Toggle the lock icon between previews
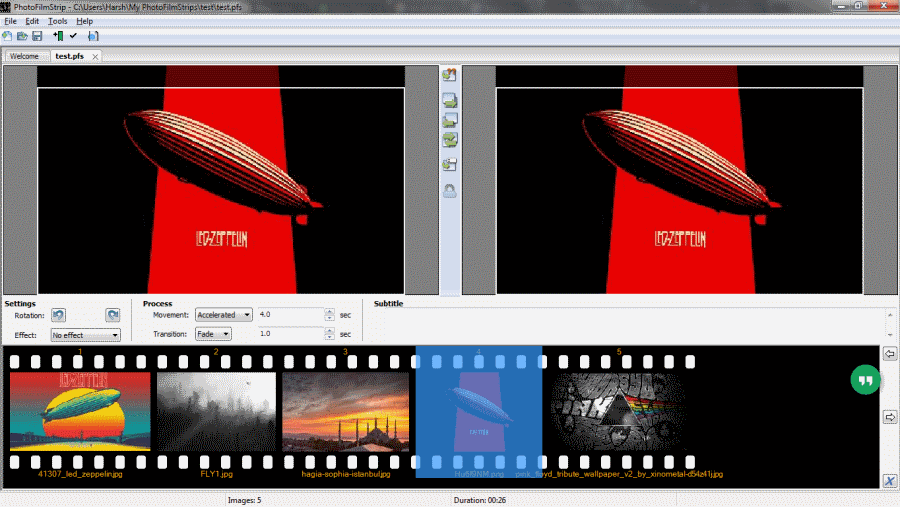Image resolution: width=900 pixels, height=507 pixels. [x=449, y=191]
